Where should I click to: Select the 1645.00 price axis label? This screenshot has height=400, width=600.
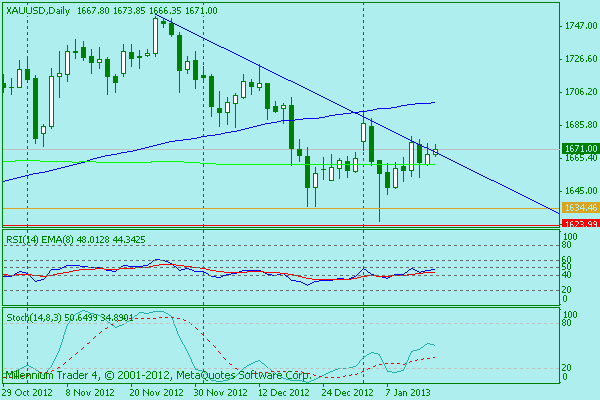pos(574,190)
